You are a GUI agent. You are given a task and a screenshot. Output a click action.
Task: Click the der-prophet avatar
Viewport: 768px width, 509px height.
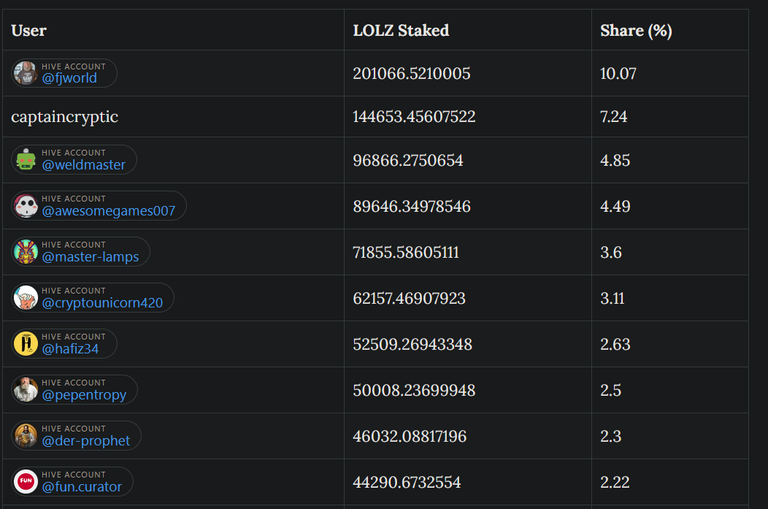tap(25, 436)
